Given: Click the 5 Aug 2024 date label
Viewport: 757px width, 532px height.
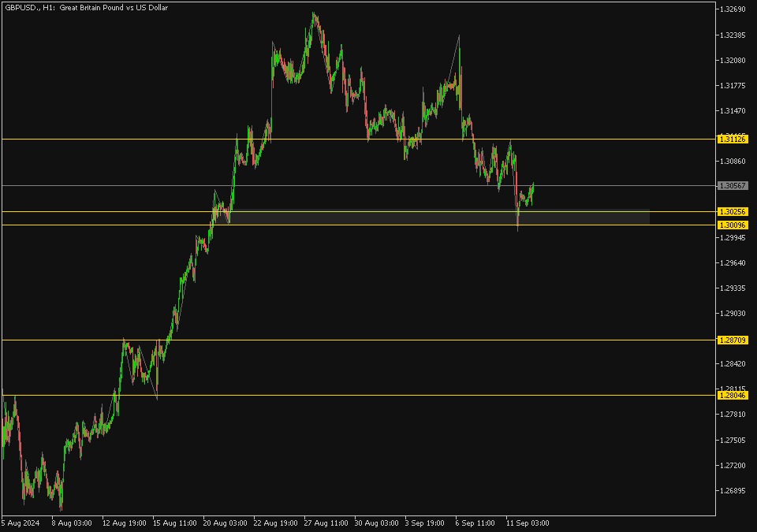Looking at the screenshot, I should click(x=21, y=523).
